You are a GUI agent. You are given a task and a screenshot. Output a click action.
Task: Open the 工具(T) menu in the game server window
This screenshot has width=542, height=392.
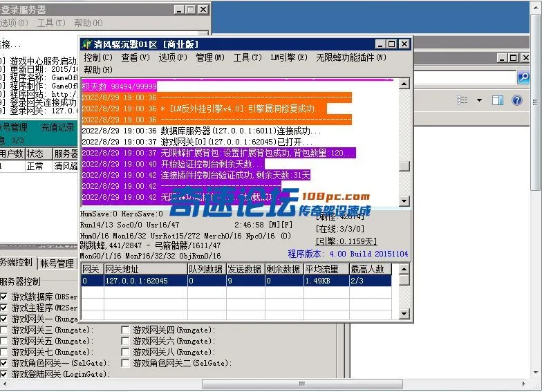tap(247, 57)
